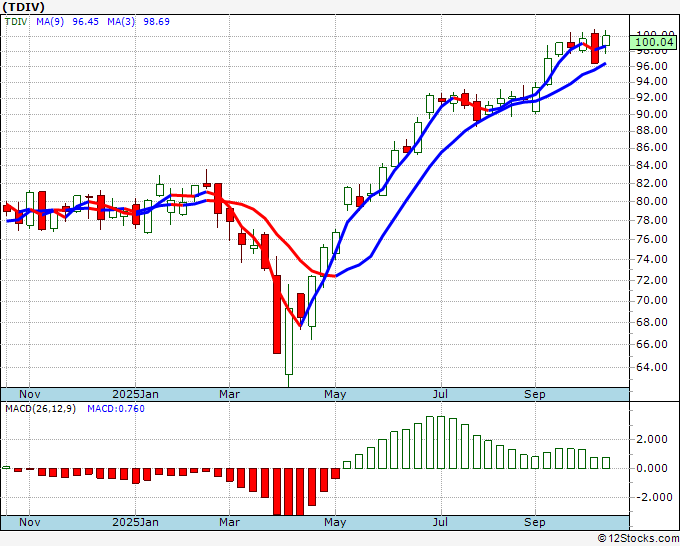
Task: Click May on the MACD panel date axis
Action: [x=335, y=522]
